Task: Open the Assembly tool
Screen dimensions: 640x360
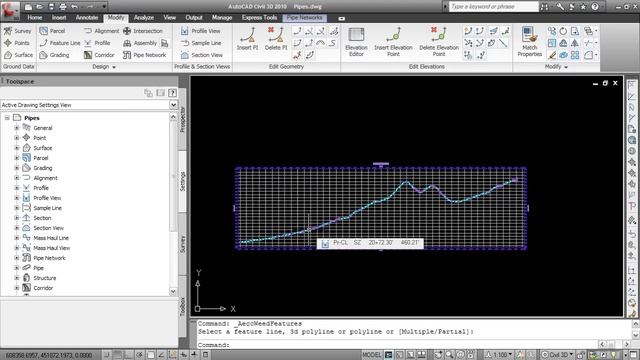Action: tap(140, 43)
